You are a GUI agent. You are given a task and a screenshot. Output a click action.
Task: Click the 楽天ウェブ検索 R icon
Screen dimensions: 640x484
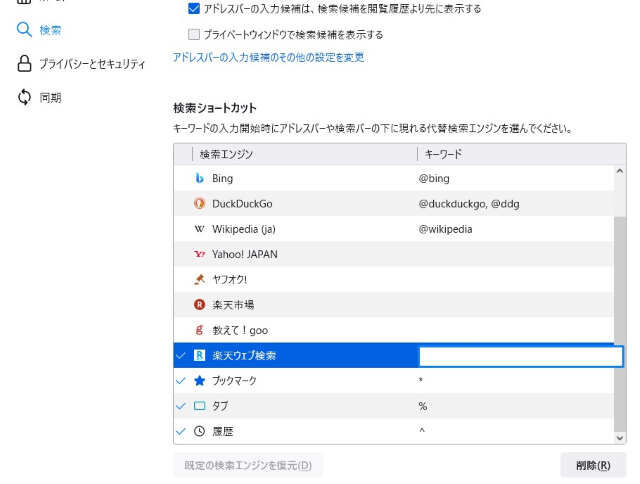coord(199,355)
